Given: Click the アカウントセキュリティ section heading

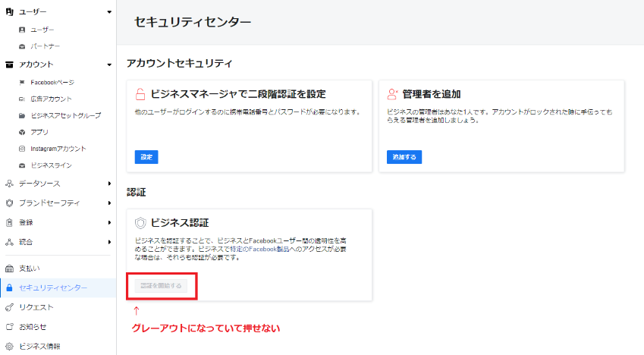Looking at the screenshot, I should (180, 63).
